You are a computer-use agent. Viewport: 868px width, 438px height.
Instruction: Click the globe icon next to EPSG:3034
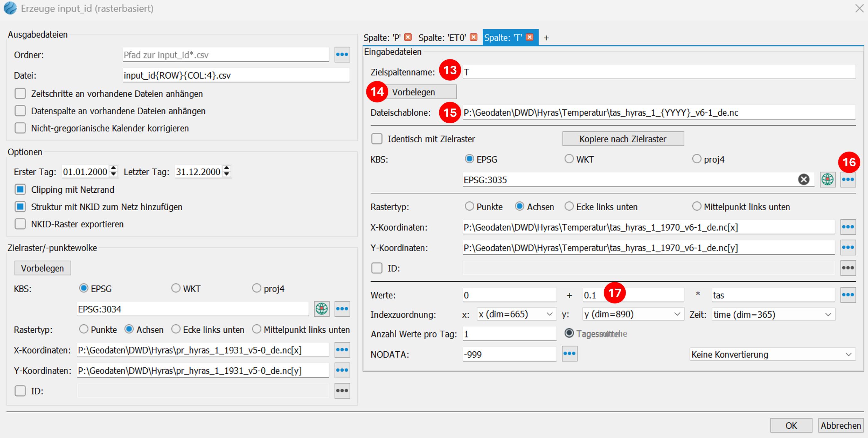click(321, 309)
